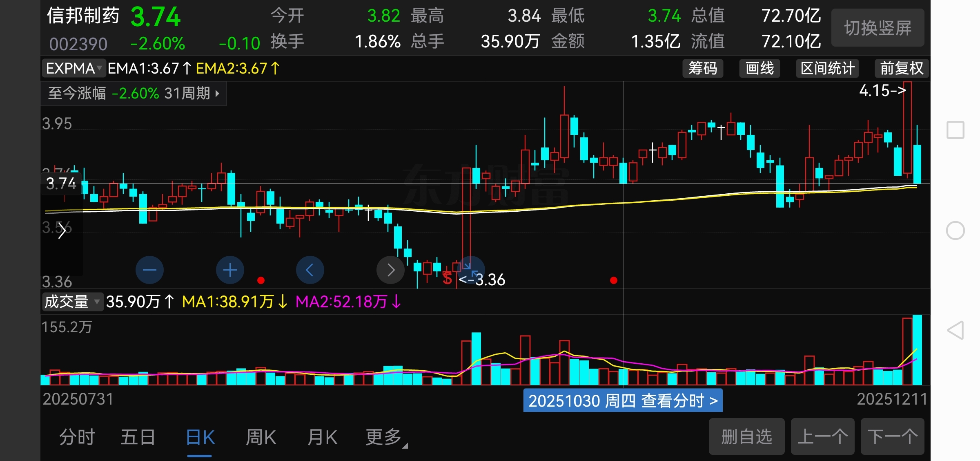Toggle the 前复权 price adjustment option
Image resolution: width=980 pixels, height=461 pixels.
click(x=901, y=68)
